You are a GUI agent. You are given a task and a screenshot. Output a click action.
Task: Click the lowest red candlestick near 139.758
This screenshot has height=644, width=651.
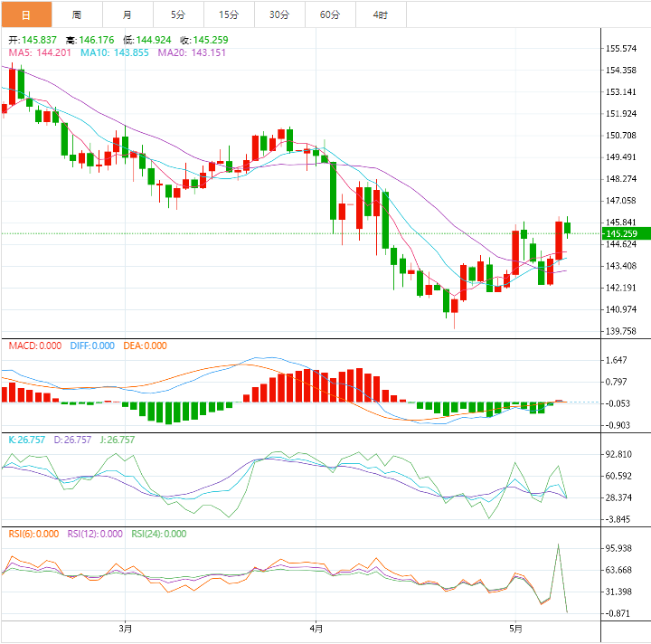tap(455, 306)
